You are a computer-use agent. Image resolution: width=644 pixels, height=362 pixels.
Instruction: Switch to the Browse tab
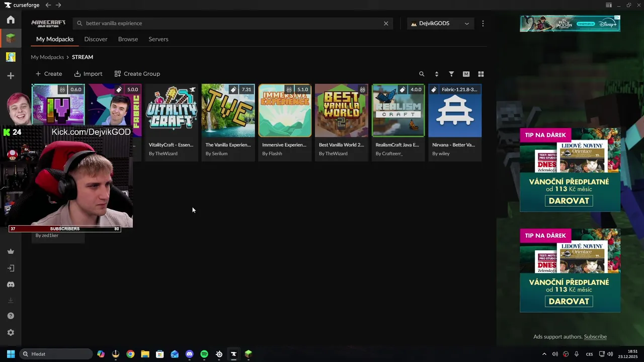[x=128, y=39]
